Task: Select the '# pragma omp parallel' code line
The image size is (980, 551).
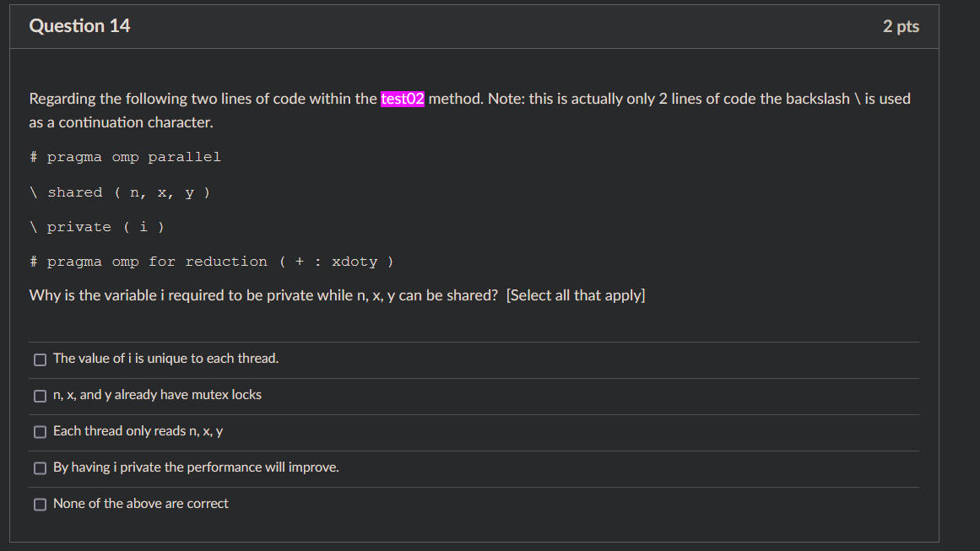Action: (125, 156)
